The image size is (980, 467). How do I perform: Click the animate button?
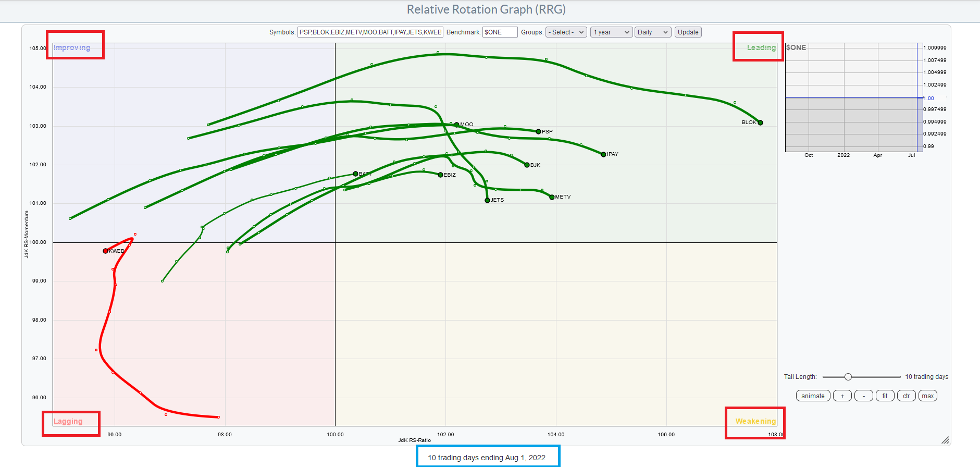(813, 396)
